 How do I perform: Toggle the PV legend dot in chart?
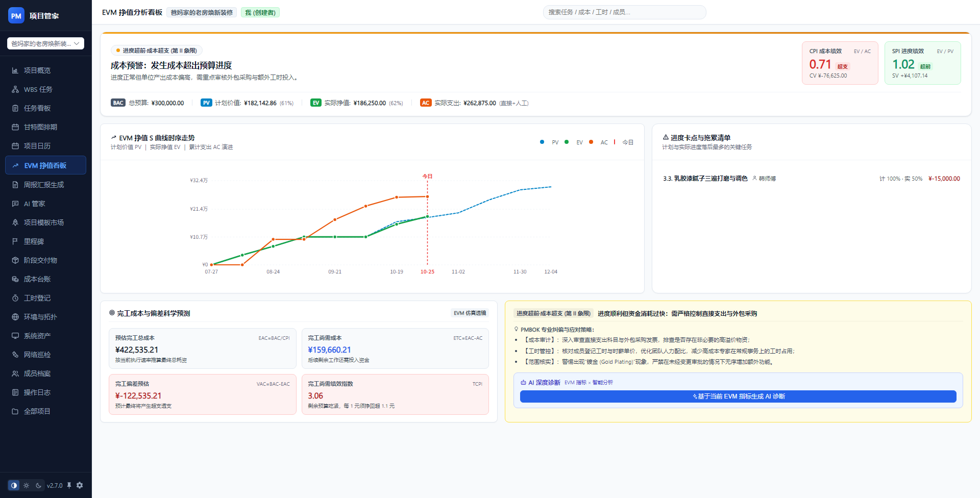542,142
